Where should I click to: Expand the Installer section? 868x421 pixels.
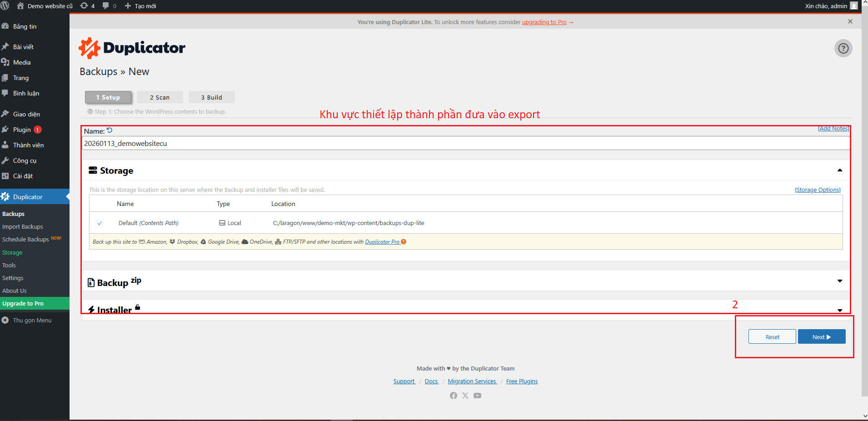click(x=839, y=310)
